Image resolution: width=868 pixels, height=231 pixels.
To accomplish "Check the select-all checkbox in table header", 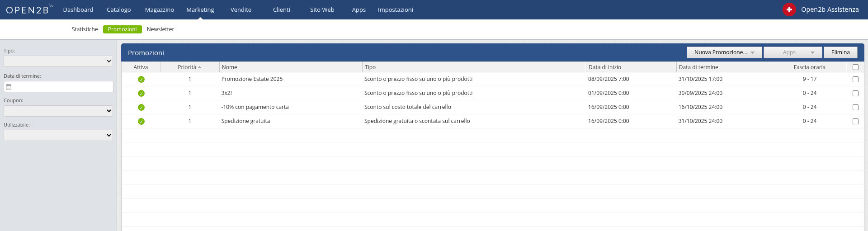I will [855, 67].
